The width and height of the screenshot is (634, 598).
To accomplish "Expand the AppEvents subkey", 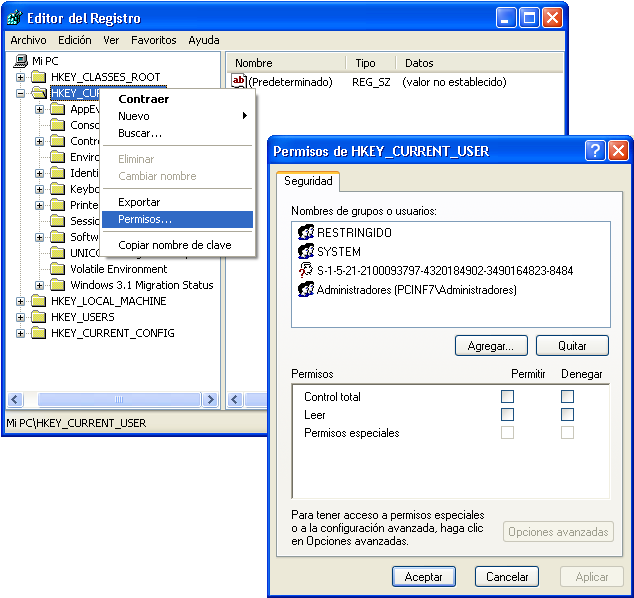I will (x=39, y=109).
